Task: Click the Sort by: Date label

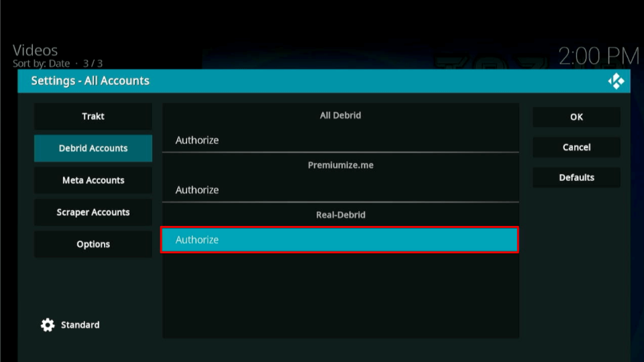Action: pos(41,64)
